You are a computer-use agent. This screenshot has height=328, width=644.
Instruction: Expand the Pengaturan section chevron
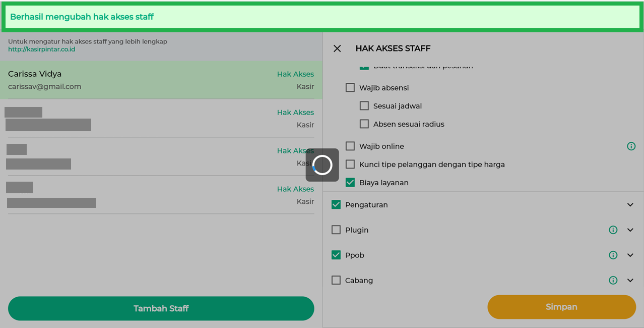tap(630, 205)
